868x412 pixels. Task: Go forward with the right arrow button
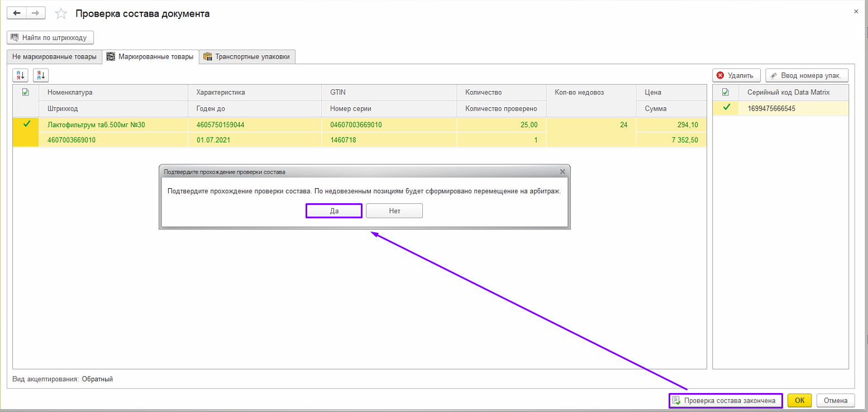coord(36,13)
